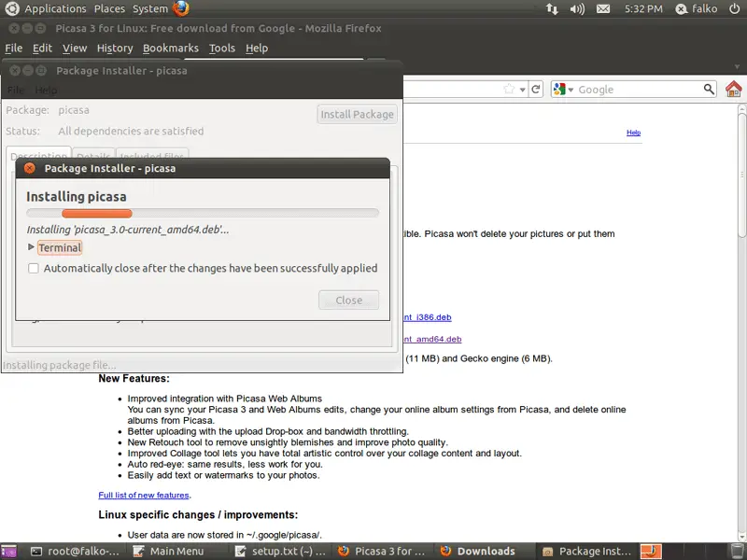This screenshot has width=747, height=560.
Task: Open Firefox File menu
Action: click(14, 49)
